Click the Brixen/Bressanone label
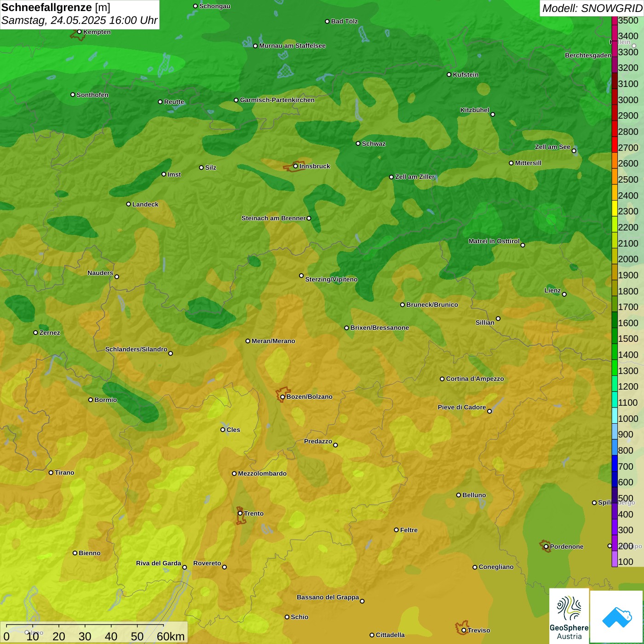Image resolution: width=644 pixels, height=644 pixels. tap(380, 328)
